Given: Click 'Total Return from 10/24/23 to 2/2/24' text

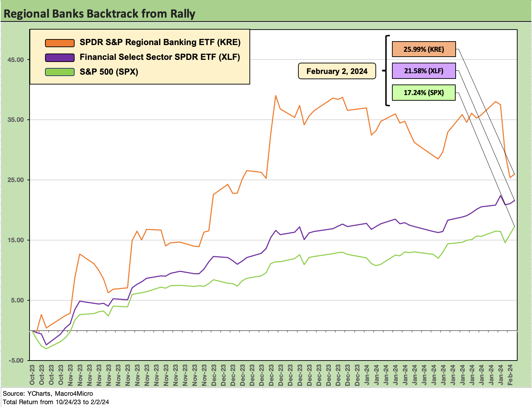Looking at the screenshot, I should coord(56,402).
